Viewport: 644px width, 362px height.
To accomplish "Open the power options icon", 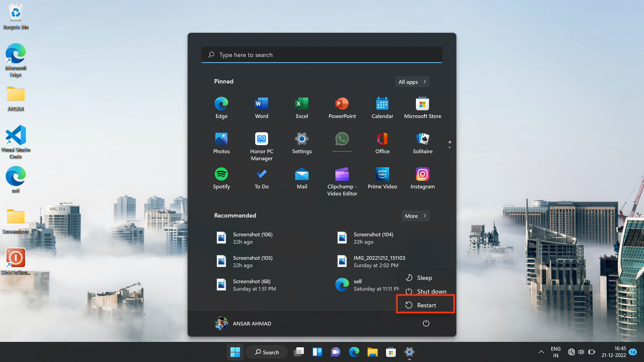I will click(426, 323).
